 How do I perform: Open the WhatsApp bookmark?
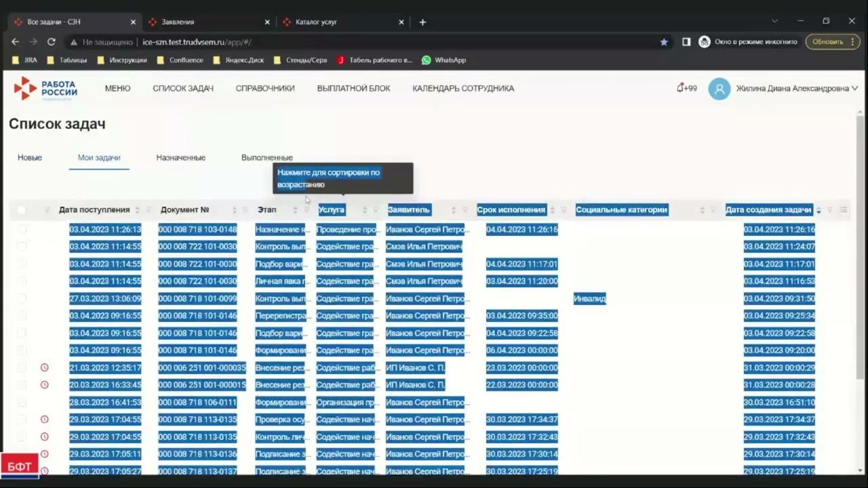click(x=443, y=60)
